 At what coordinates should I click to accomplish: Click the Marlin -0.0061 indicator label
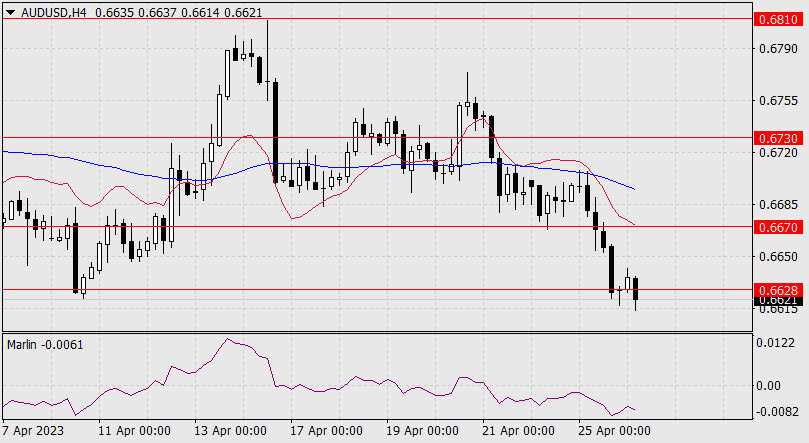coord(45,344)
